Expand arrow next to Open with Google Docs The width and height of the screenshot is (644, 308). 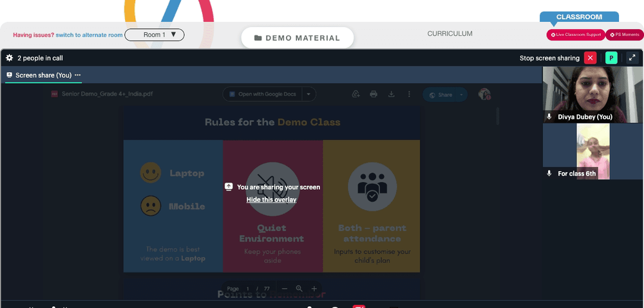[x=309, y=94]
